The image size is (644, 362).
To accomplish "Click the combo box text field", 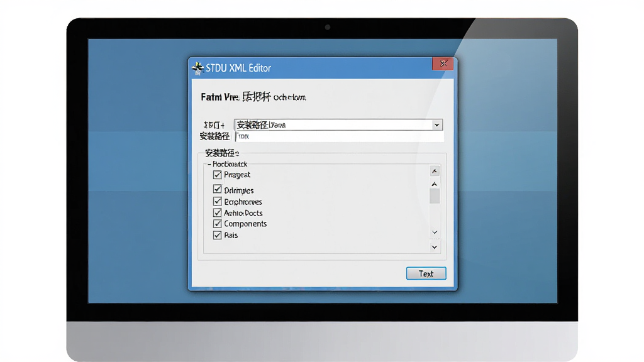I will click(333, 125).
